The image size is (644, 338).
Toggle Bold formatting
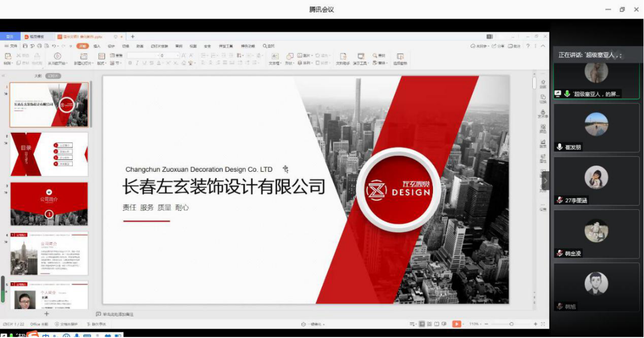130,63
